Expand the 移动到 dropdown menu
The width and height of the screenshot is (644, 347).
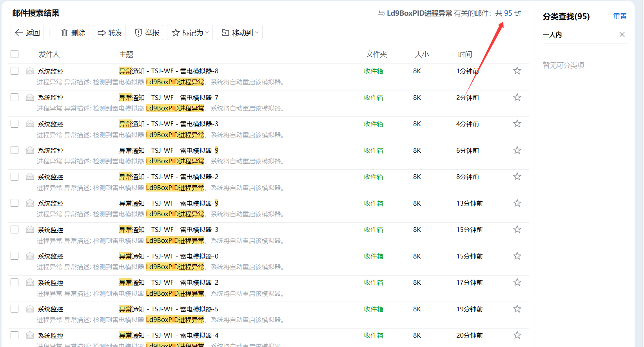(239, 33)
